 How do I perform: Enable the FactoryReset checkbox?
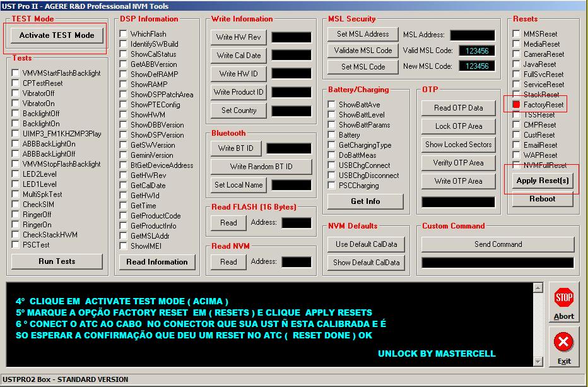516,105
